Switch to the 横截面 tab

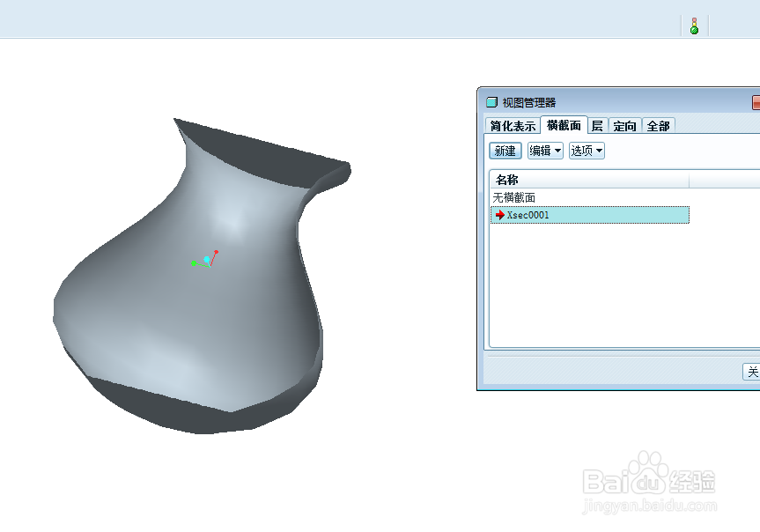click(564, 125)
